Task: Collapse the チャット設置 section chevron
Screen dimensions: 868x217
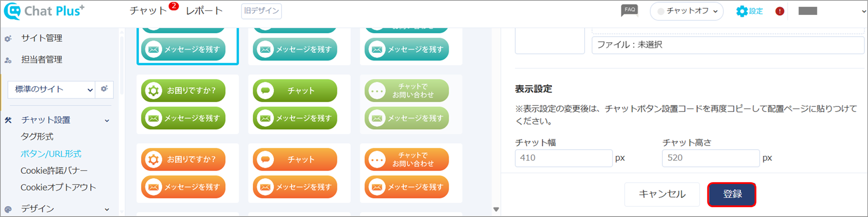Action: [107, 121]
